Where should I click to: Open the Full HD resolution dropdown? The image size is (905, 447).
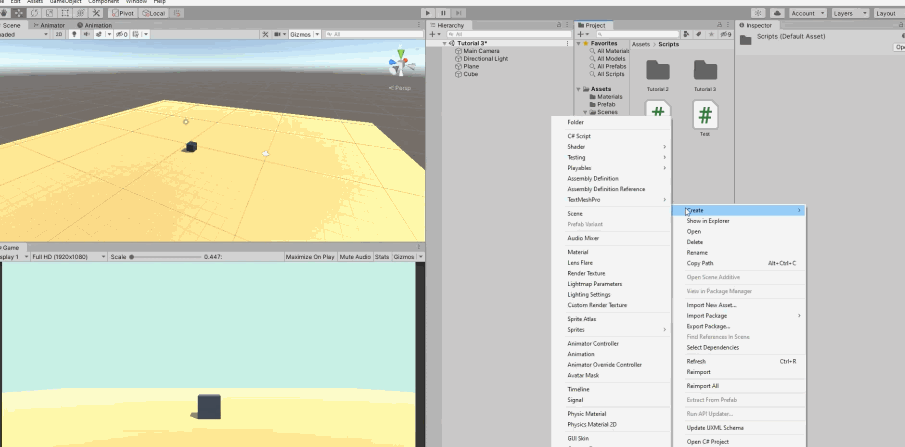[x=68, y=257]
